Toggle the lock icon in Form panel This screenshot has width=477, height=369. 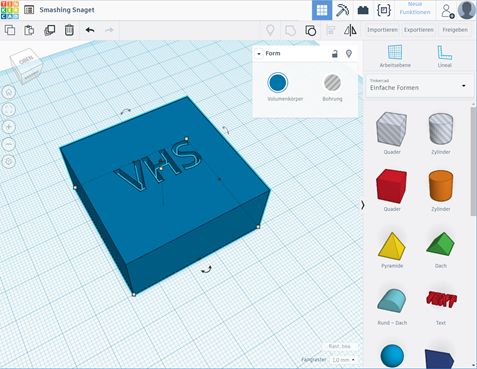[335, 54]
